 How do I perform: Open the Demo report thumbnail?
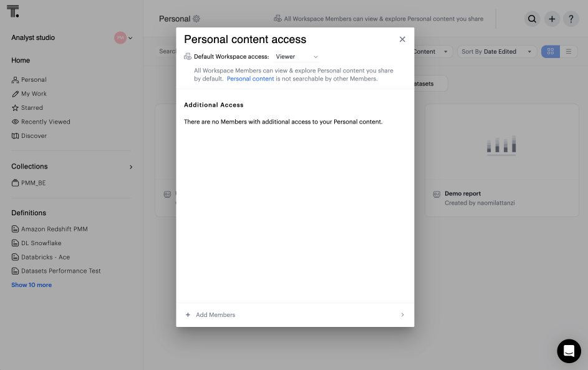point(501,145)
